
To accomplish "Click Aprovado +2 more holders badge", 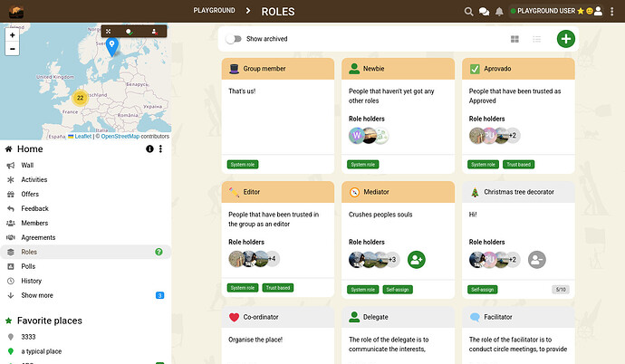I will coord(513,136).
